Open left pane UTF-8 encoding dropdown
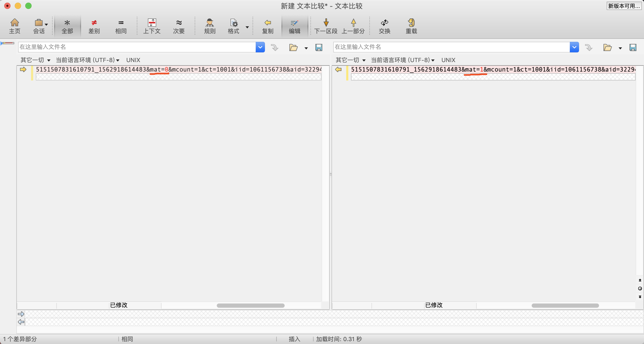Viewport: 644px width, 344px height. click(x=88, y=60)
